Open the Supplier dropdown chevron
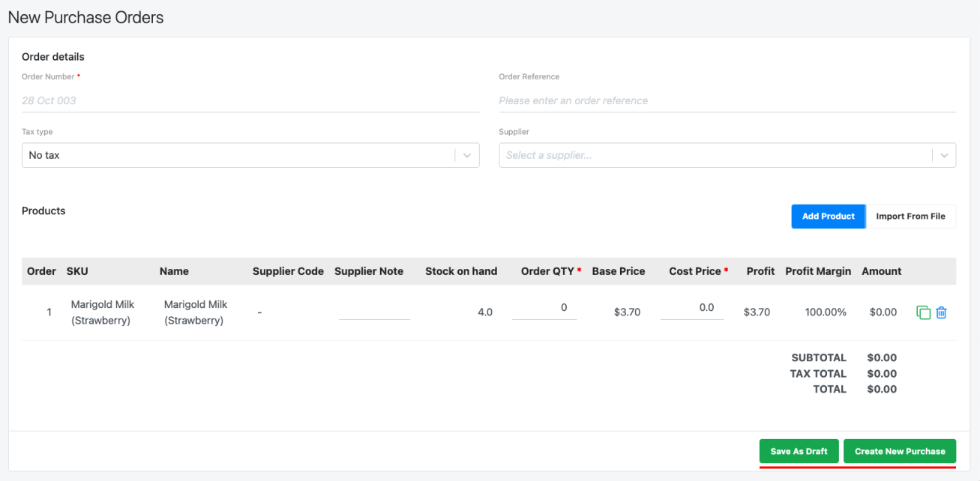 pyautogui.click(x=943, y=155)
